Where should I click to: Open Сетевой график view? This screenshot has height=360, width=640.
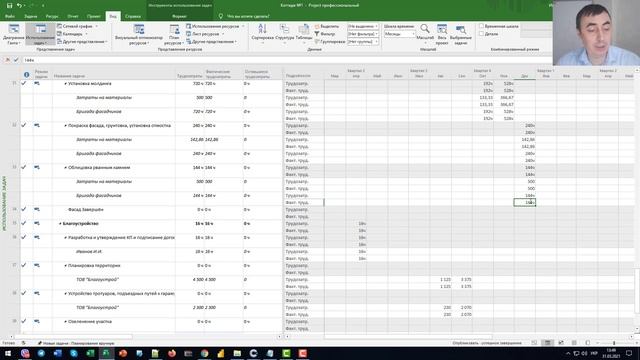(77, 26)
